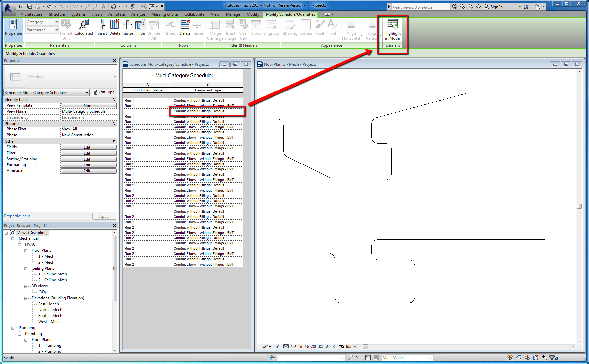Screen dimensions: 589x364
Task: Toggle Sun Path off on view bar
Action: pos(299,346)
